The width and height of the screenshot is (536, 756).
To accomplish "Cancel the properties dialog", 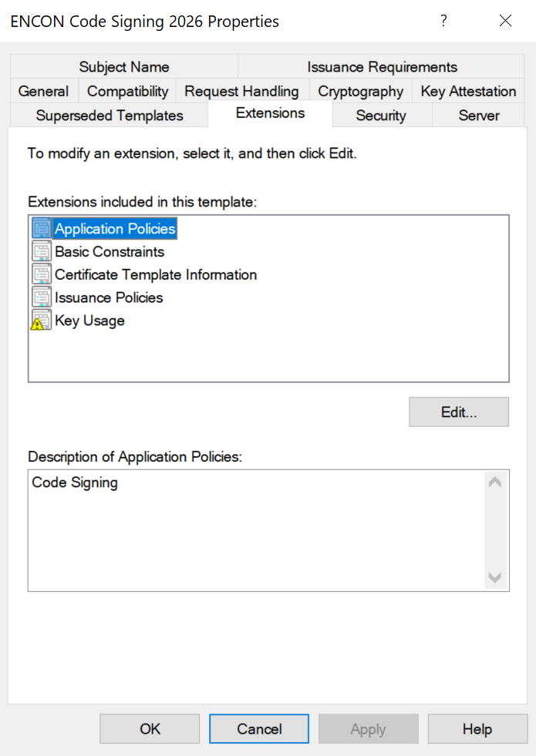I will click(x=259, y=728).
